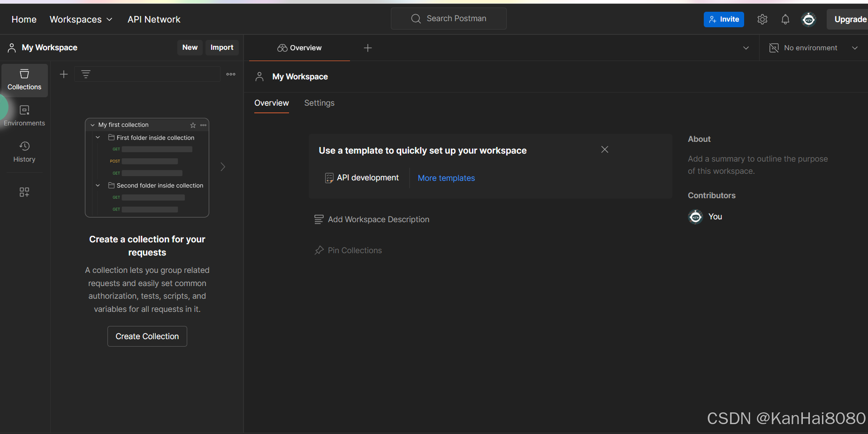868x434 pixels.
Task: Click the You contributor avatar
Action: (695, 217)
